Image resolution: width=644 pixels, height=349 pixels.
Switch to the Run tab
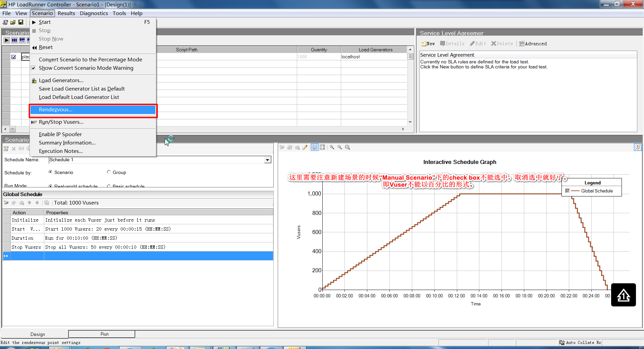pyautogui.click(x=102, y=334)
